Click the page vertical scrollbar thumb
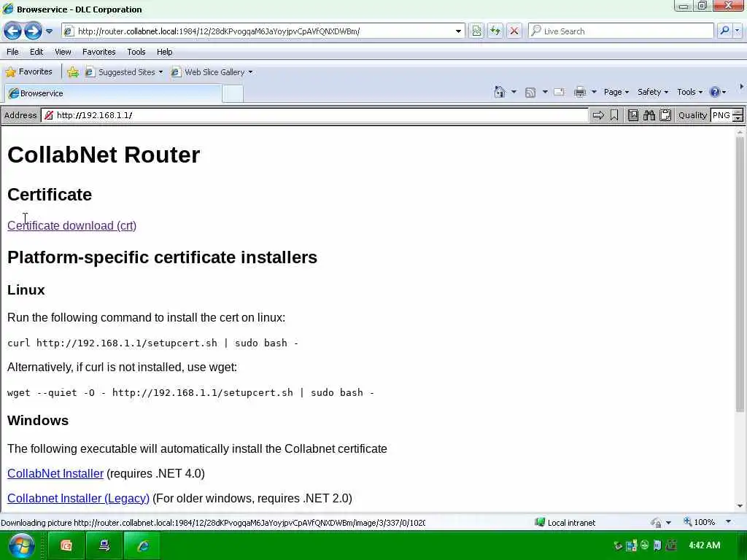 point(740,275)
